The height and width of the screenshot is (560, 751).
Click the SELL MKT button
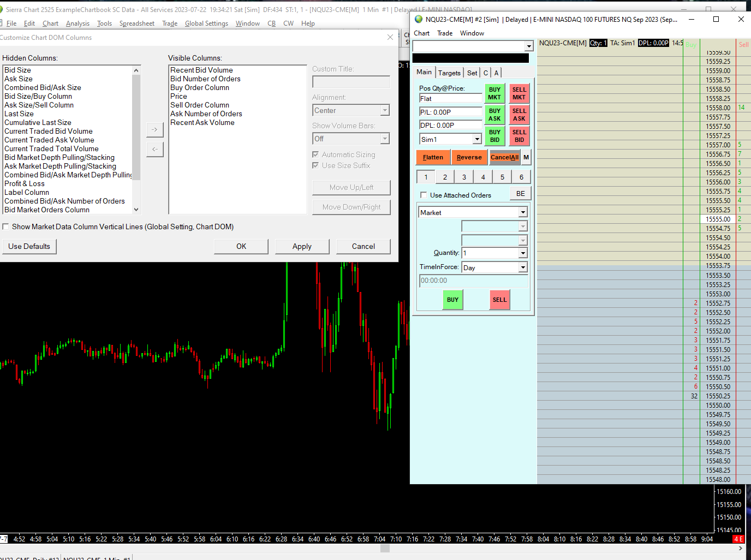pos(519,93)
